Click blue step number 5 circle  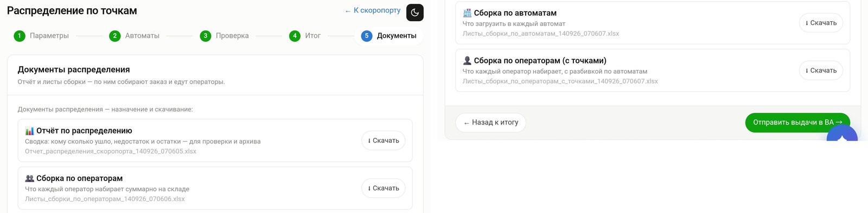[x=367, y=36]
